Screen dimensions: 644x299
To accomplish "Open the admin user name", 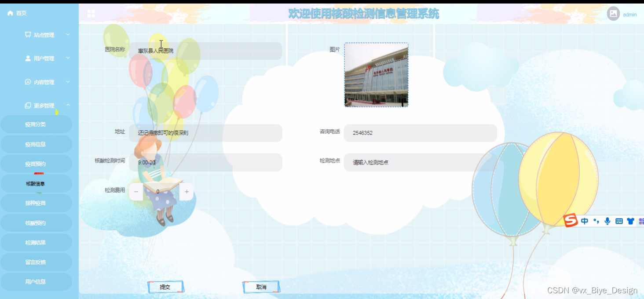I will [x=629, y=15].
